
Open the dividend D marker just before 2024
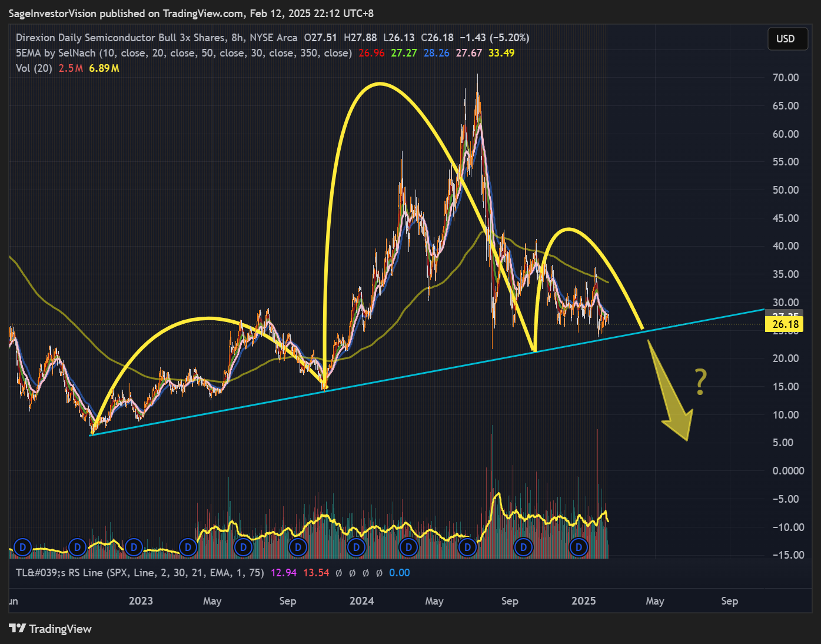click(356, 547)
